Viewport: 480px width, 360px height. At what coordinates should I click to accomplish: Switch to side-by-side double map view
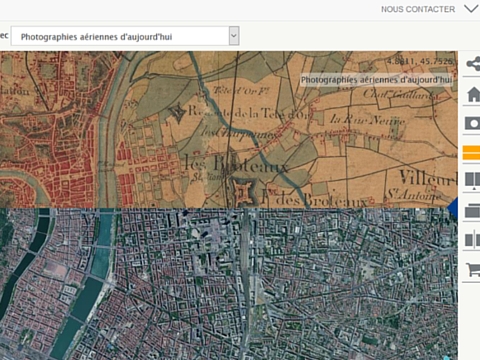[473, 180]
